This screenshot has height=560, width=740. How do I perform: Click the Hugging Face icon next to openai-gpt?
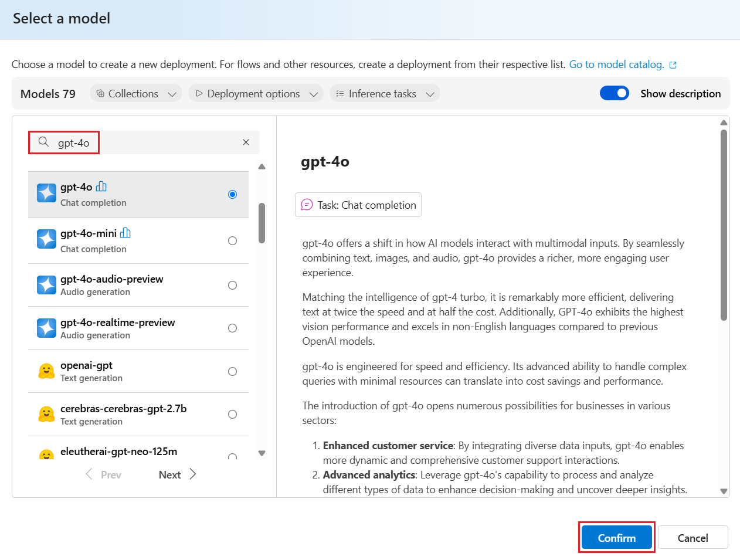click(46, 371)
